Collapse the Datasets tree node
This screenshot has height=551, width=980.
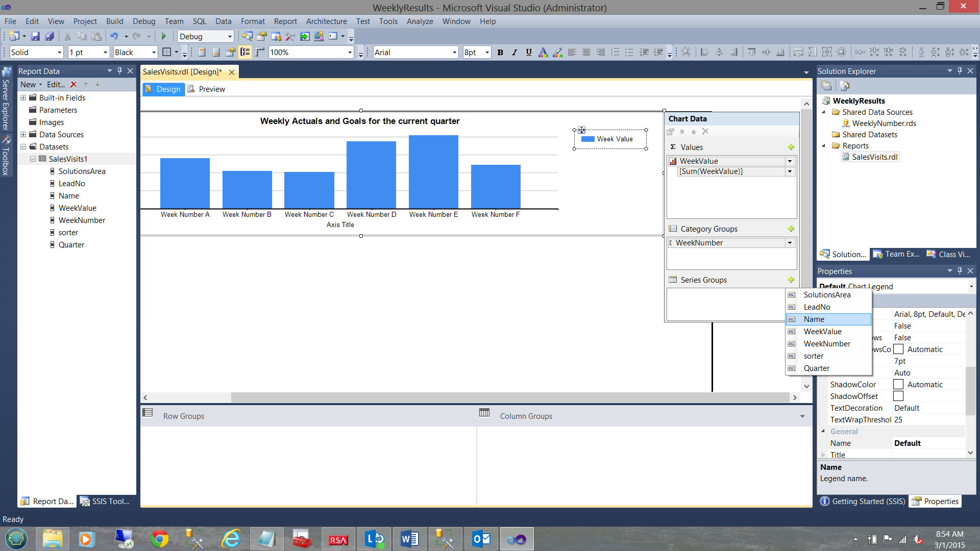click(x=23, y=146)
